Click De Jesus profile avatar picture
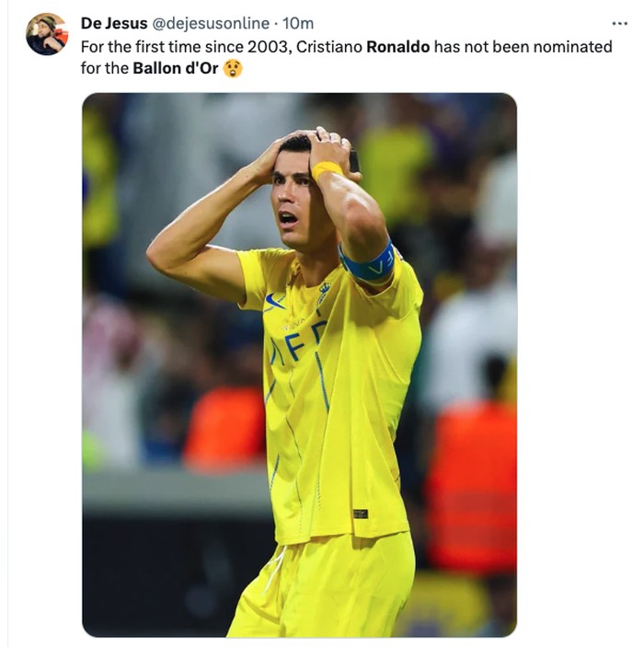644x647 pixels. click(47, 34)
